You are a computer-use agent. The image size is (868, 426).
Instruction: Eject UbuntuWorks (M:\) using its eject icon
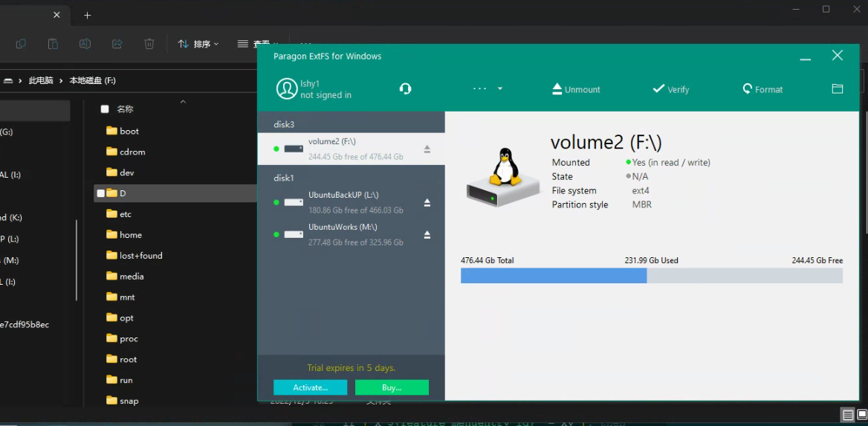pyautogui.click(x=427, y=235)
